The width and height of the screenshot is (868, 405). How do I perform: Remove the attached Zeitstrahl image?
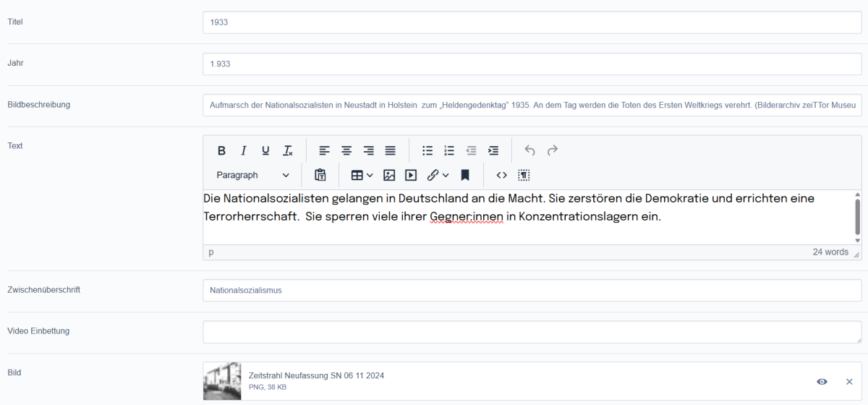click(x=849, y=381)
